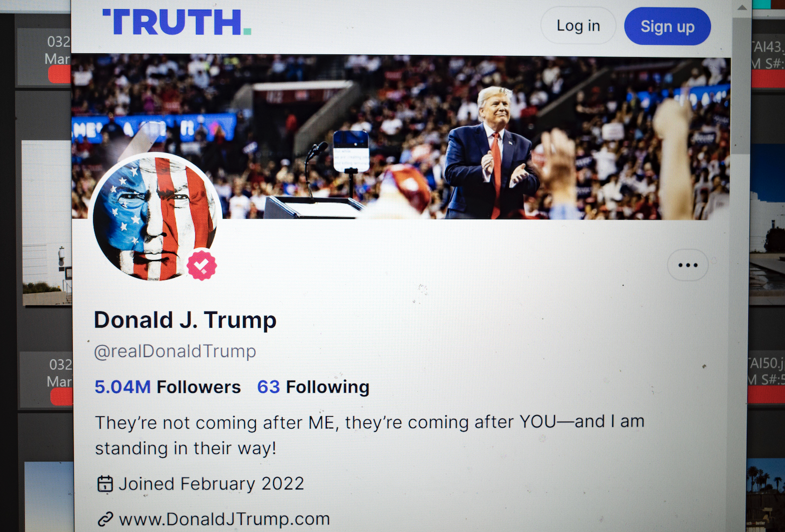This screenshot has height=532, width=785.
Task: Click the scrollbar up arrow
Action: [742, 8]
